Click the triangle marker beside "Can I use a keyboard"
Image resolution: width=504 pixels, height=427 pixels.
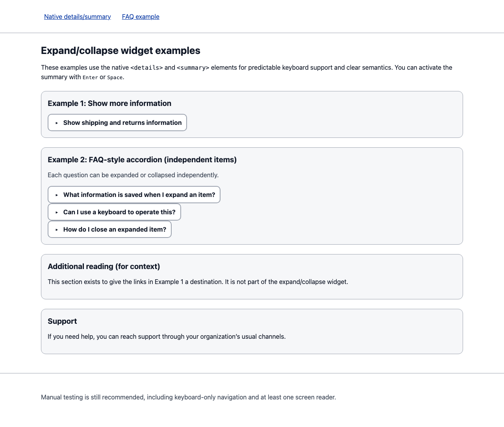(x=57, y=212)
